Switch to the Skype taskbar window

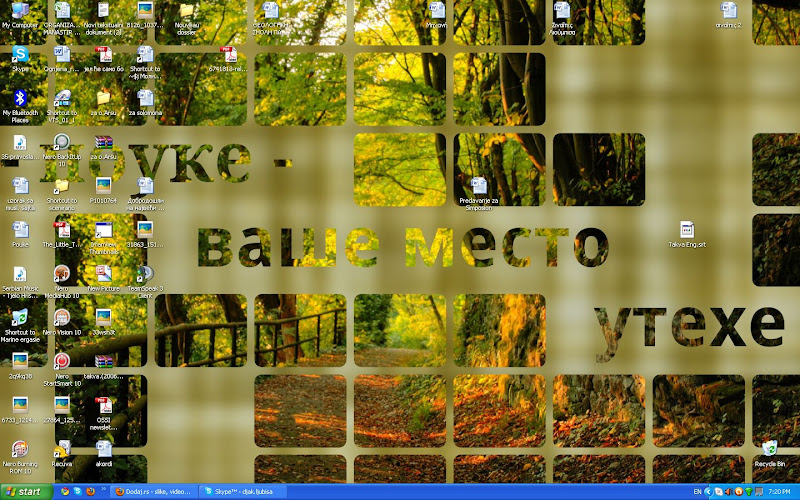tap(242, 492)
